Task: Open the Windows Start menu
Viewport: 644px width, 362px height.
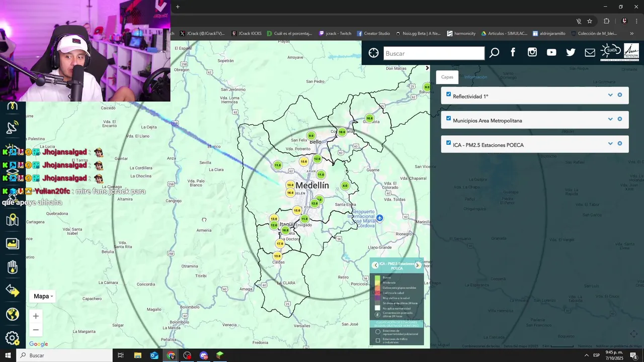Action: [8, 355]
